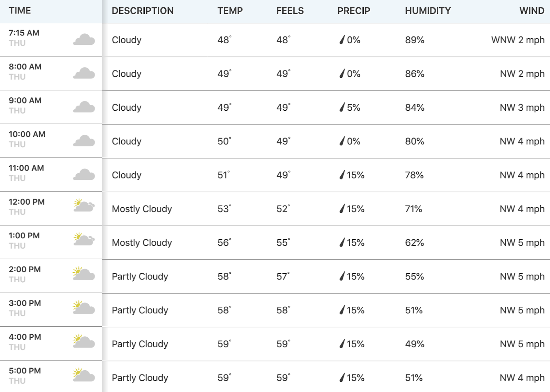Click the weather icon for 5:00 PM
The image size is (550, 392).
84,374
